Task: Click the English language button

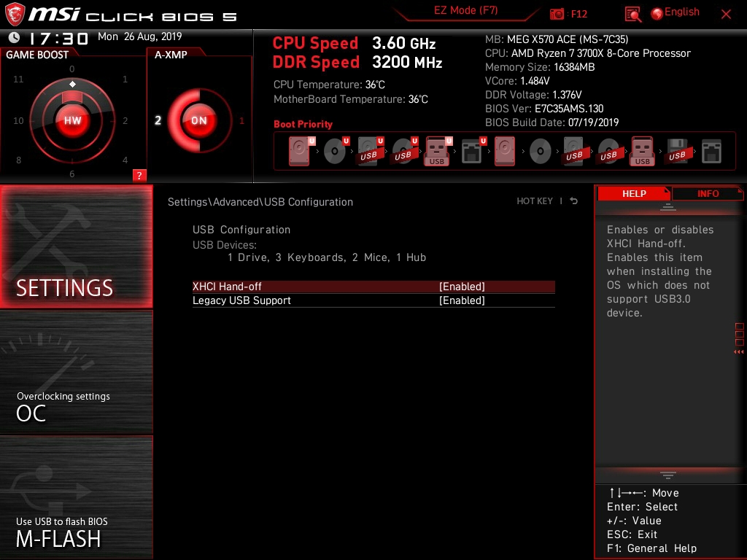Action: pos(682,12)
